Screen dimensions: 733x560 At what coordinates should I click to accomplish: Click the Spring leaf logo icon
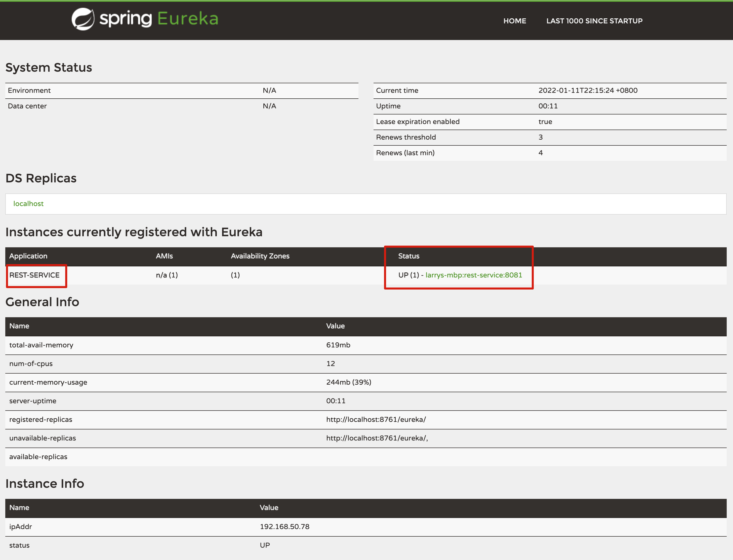83,19
